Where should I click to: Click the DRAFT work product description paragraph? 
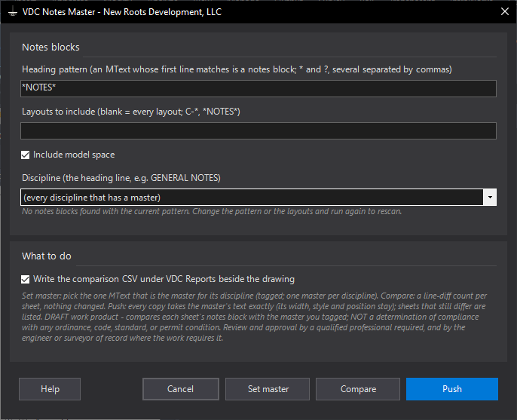[253, 317]
